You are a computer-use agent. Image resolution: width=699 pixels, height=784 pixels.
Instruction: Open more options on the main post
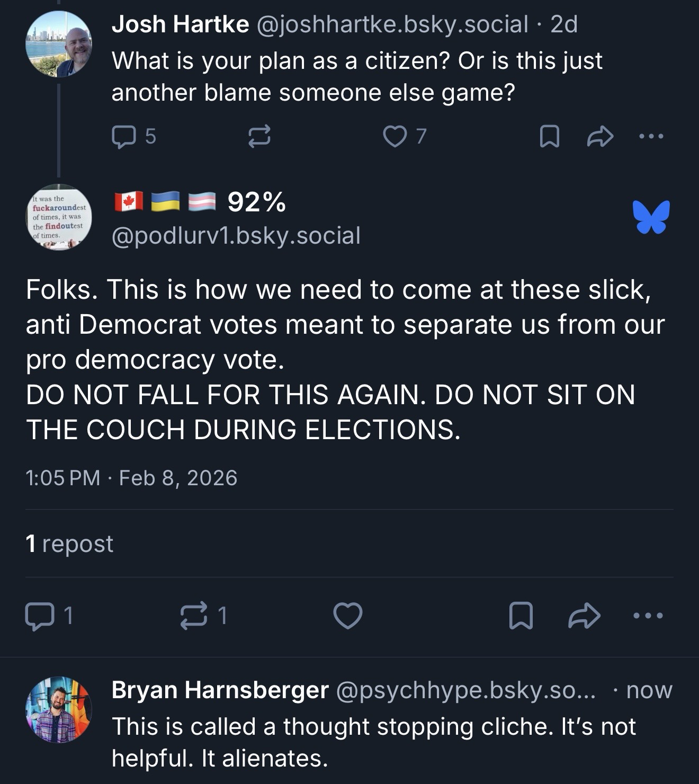click(648, 616)
